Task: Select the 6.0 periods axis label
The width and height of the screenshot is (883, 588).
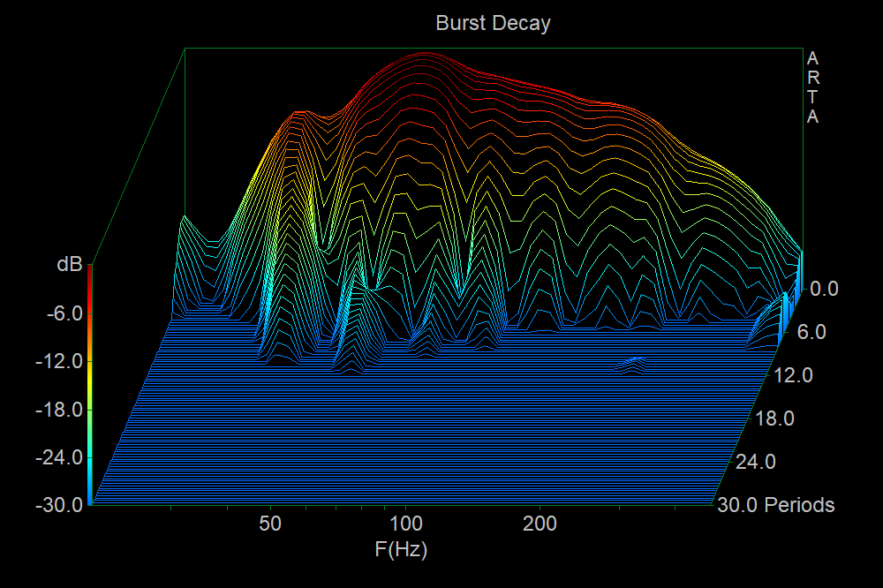Action: [811, 333]
